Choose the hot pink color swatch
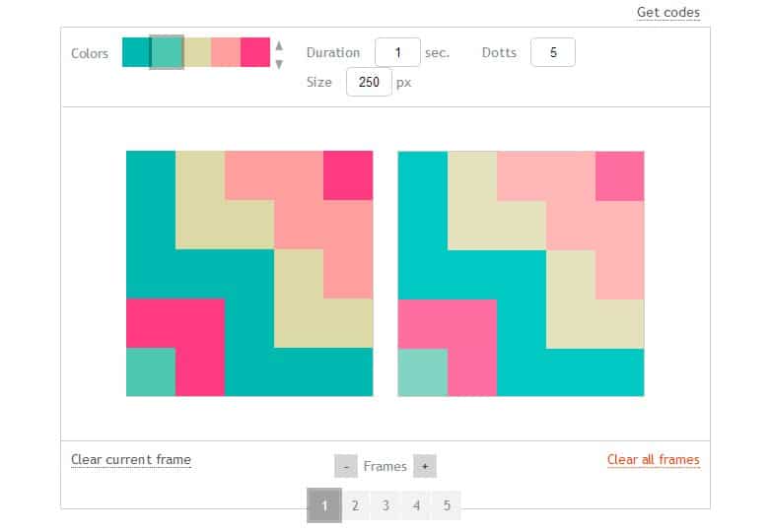The height and width of the screenshot is (532, 771). click(x=255, y=52)
